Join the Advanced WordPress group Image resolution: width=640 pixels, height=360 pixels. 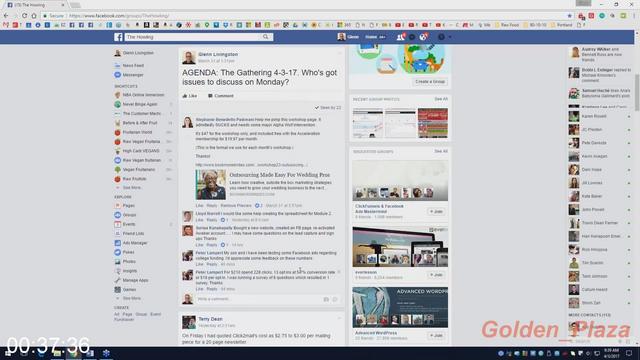[x=436, y=336]
